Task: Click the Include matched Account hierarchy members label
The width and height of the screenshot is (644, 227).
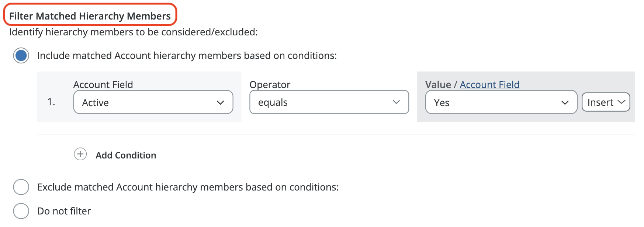Action: (x=187, y=56)
